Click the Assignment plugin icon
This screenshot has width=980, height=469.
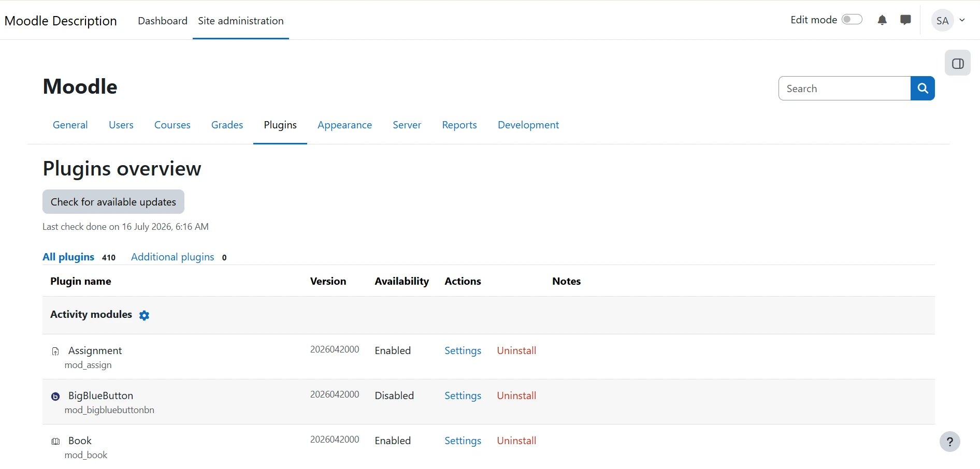[x=55, y=351]
